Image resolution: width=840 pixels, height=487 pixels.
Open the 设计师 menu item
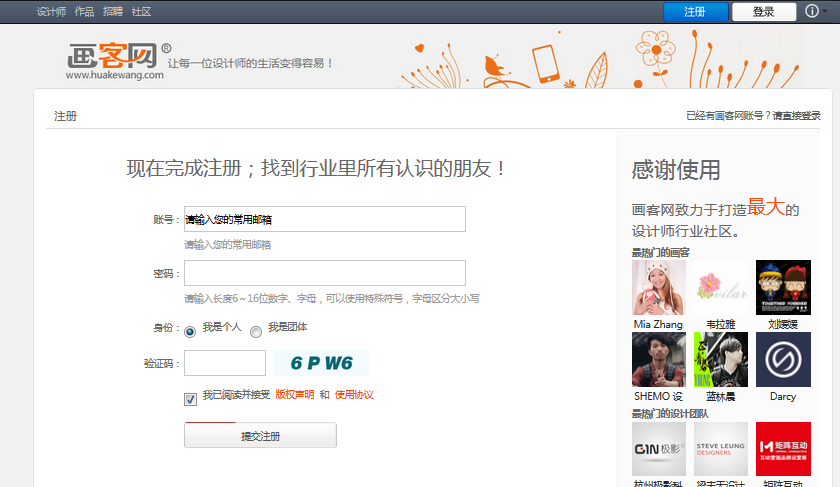click(x=51, y=12)
